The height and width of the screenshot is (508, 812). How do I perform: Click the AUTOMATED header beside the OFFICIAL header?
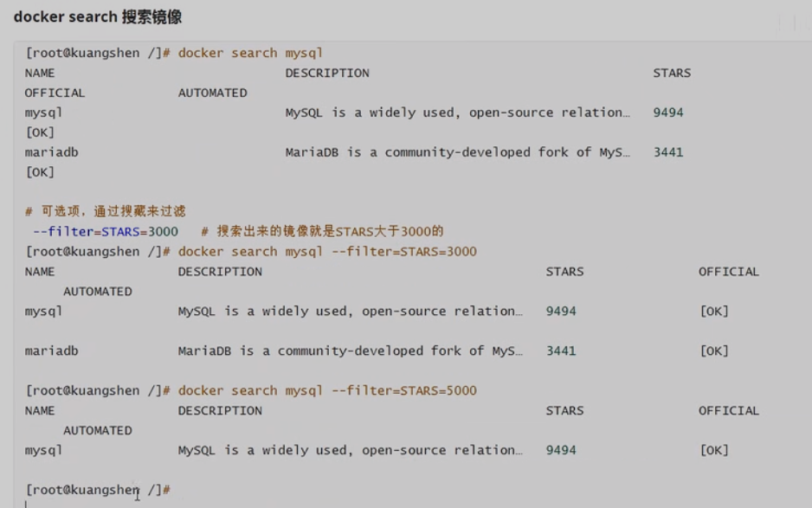213,93
